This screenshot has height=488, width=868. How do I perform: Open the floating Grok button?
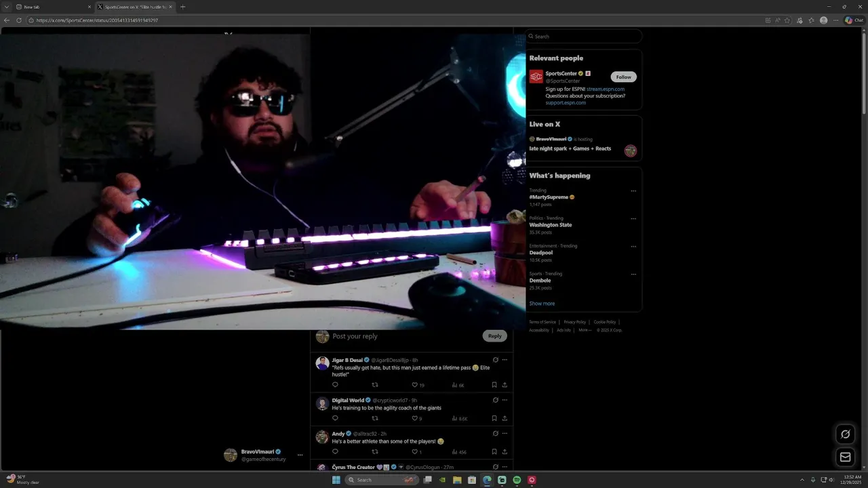tap(845, 434)
